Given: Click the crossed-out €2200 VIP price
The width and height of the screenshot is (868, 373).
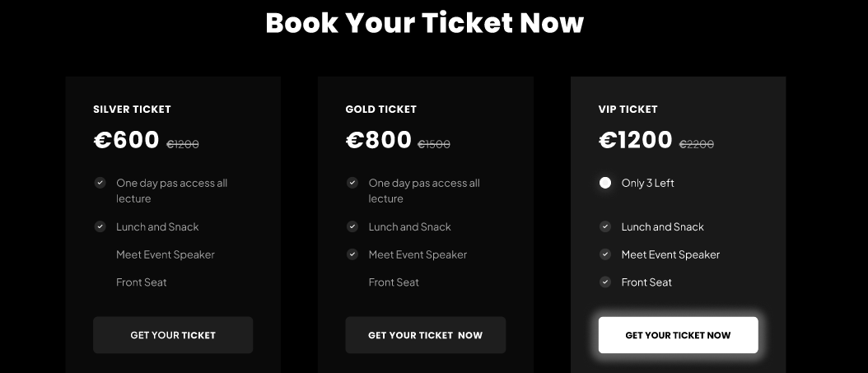Looking at the screenshot, I should (x=696, y=144).
